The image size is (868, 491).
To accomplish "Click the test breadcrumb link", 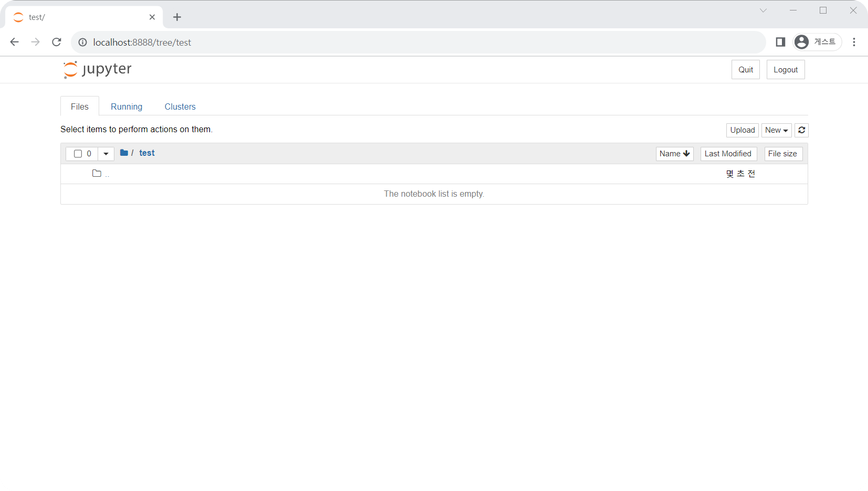I will (x=147, y=153).
